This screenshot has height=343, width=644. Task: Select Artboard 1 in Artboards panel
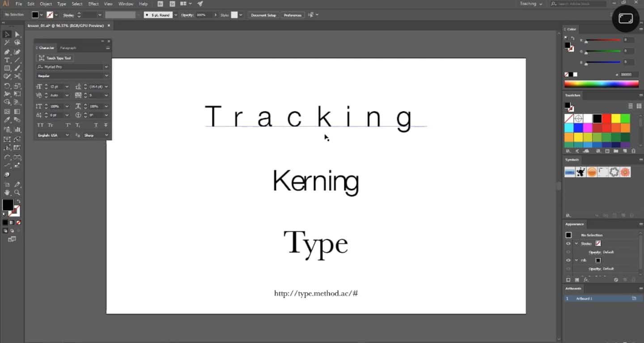tap(584, 298)
